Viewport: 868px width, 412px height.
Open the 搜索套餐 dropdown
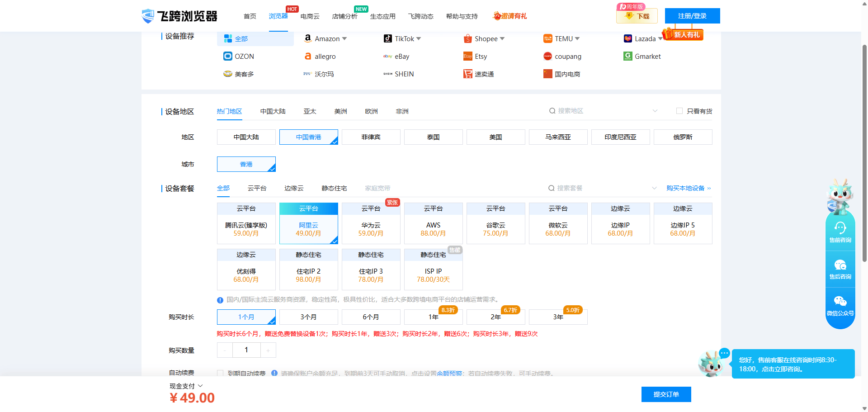pyautogui.click(x=654, y=188)
